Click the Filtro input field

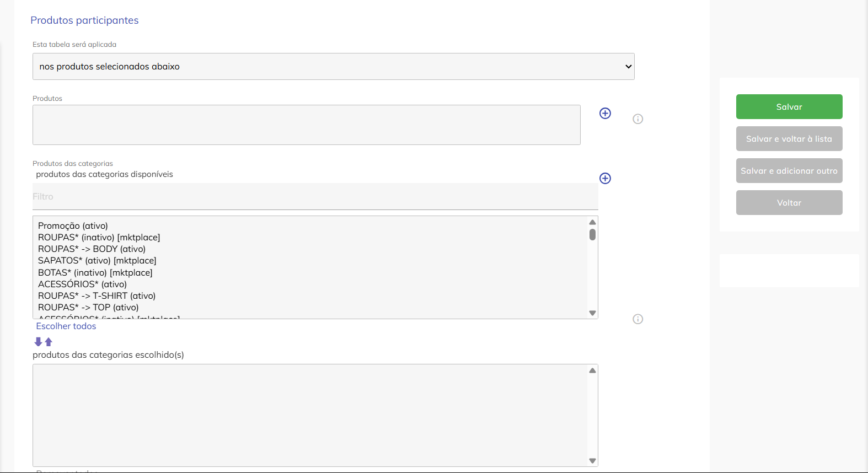point(314,197)
